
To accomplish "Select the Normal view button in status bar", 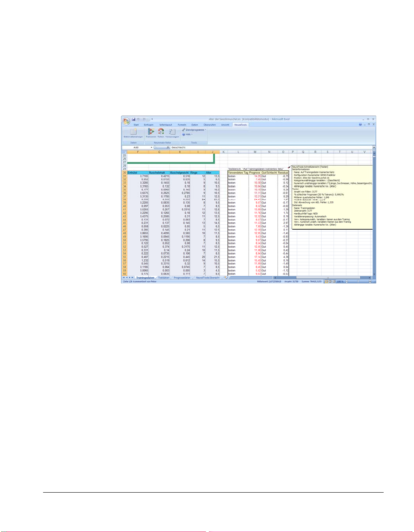I will coord(327,281).
